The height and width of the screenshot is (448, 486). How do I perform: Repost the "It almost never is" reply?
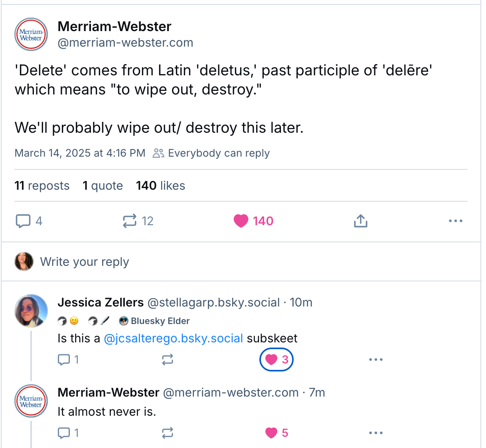click(168, 433)
